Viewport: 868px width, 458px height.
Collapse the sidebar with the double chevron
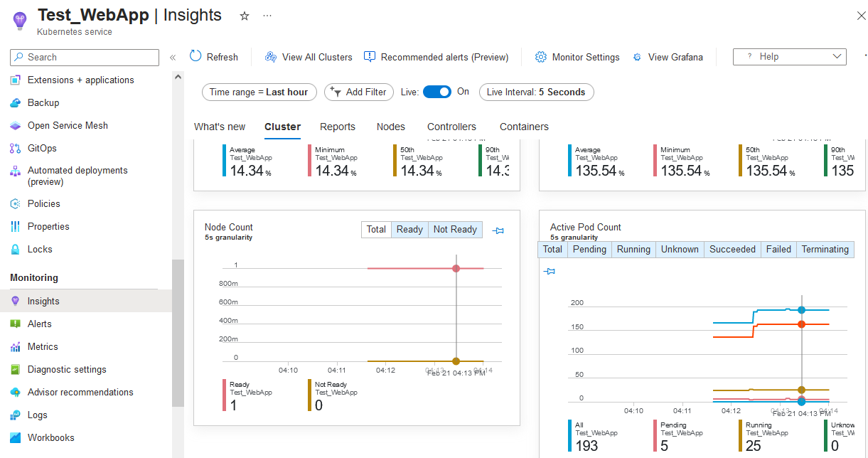point(173,58)
